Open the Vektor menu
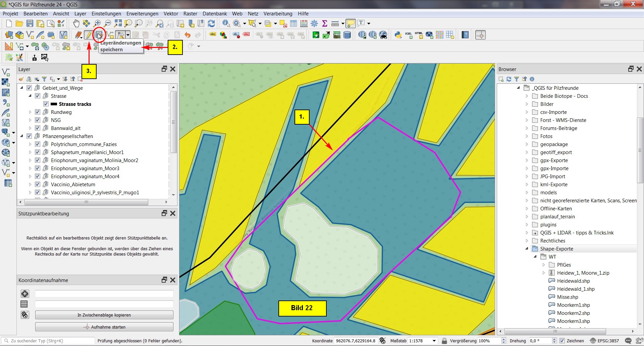Viewport: 644px width, 346px height. pyautogui.click(x=171, y=14)
